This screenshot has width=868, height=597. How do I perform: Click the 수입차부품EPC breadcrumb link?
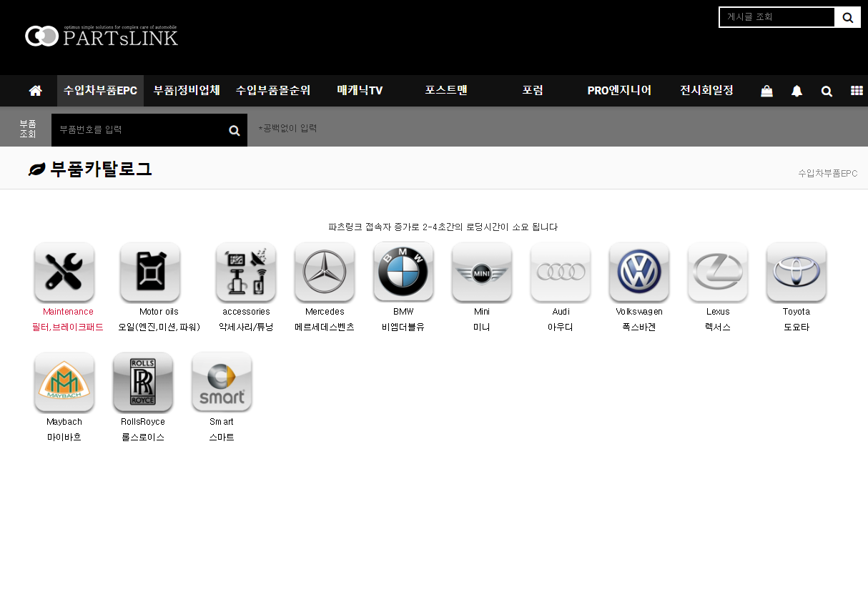pyautogui.click(x=827, y=173)
